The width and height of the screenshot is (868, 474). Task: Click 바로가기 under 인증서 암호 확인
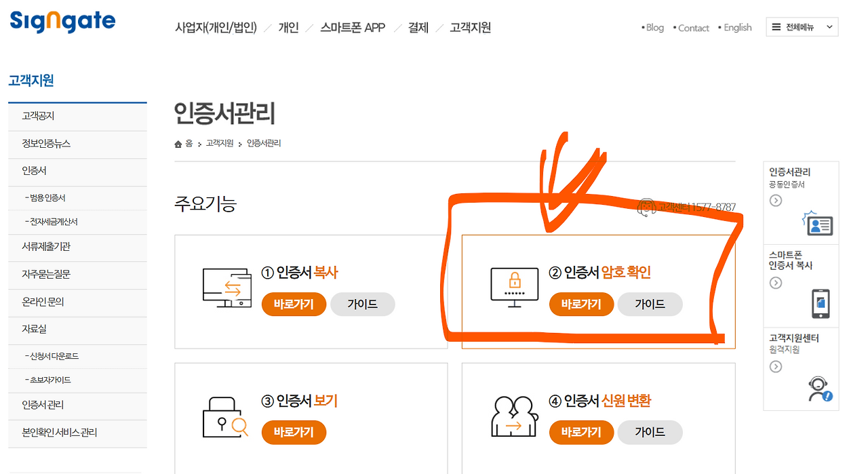tap(581, 304)
